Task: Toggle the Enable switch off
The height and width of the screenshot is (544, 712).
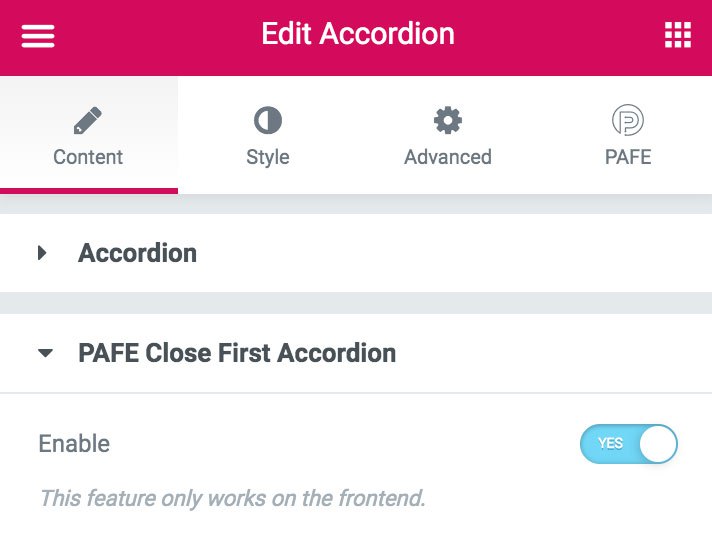Action: 628,444
